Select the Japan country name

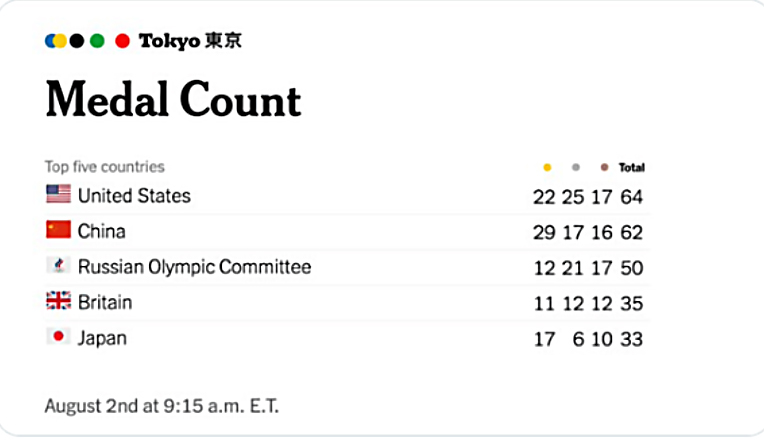[102, 338]
